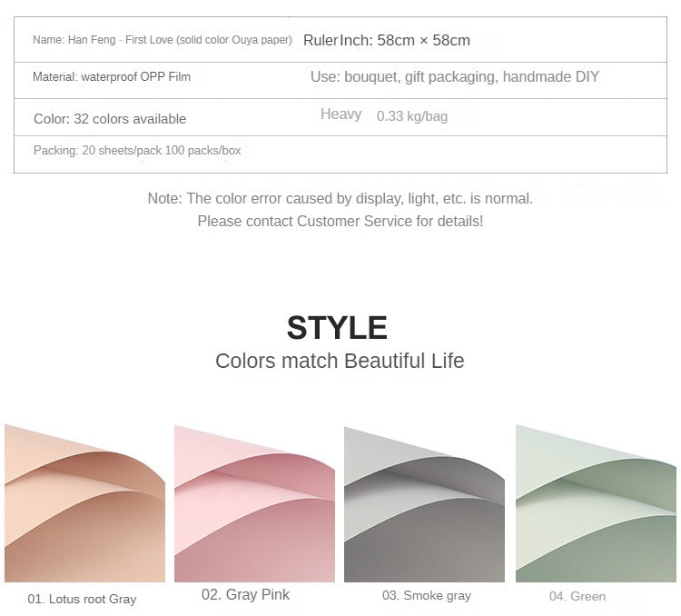Choose the Smoke gray paper swatch
681x616 pixels.
pos(424,502)
